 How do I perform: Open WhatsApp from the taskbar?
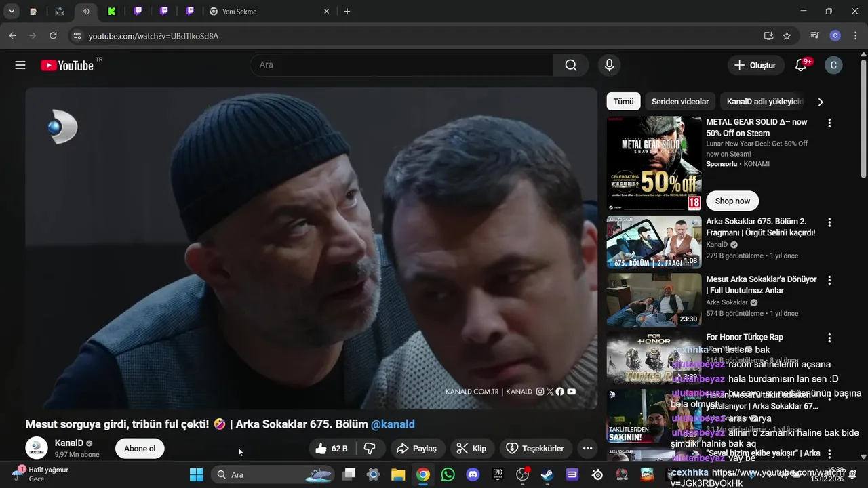448,474
